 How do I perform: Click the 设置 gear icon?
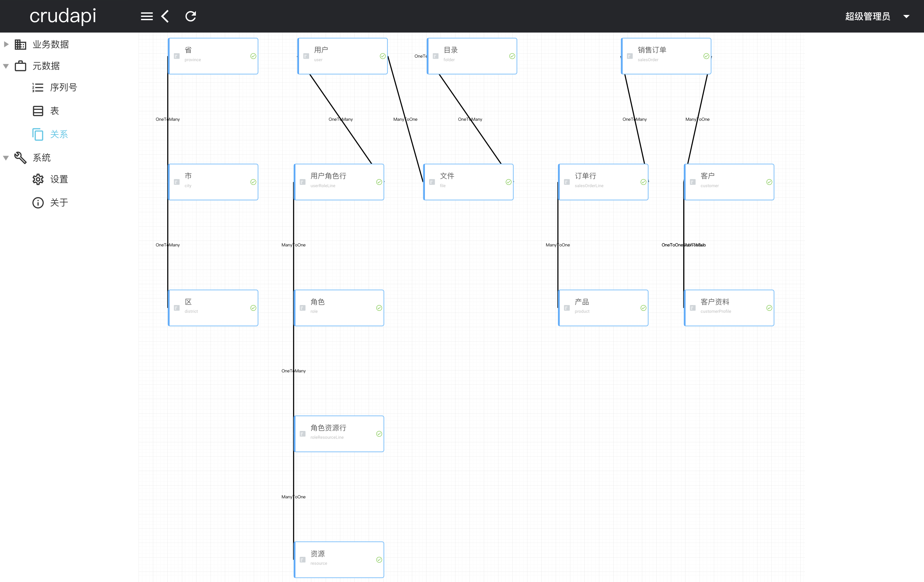pos(38,179)
